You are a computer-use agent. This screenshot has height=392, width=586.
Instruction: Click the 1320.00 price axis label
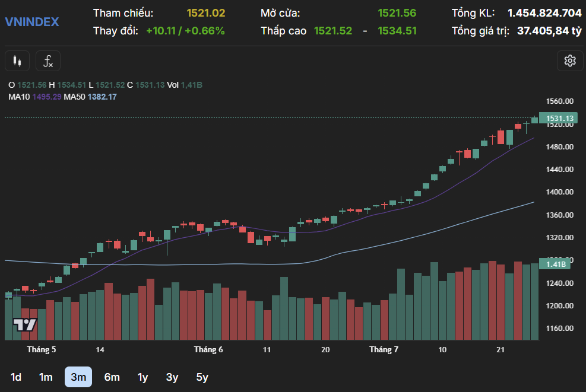tap(559, 237)
